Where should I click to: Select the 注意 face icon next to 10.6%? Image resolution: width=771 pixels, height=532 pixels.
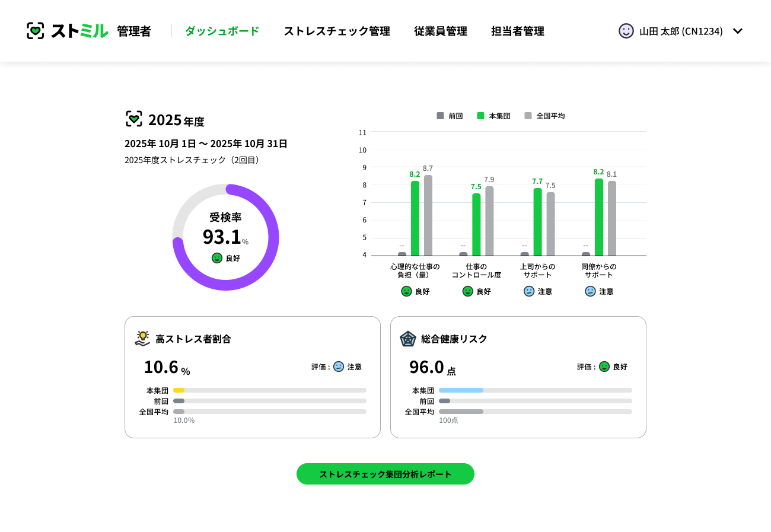338,367
